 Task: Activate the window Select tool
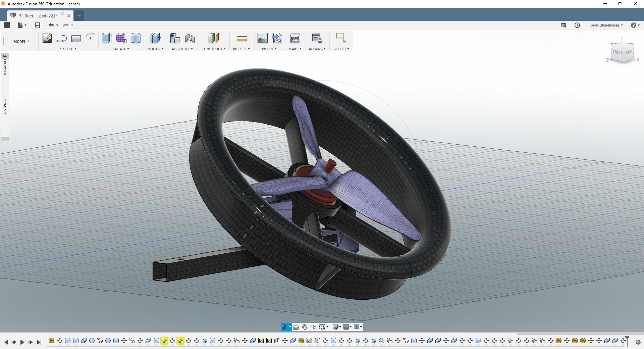[x=341, y=38]
